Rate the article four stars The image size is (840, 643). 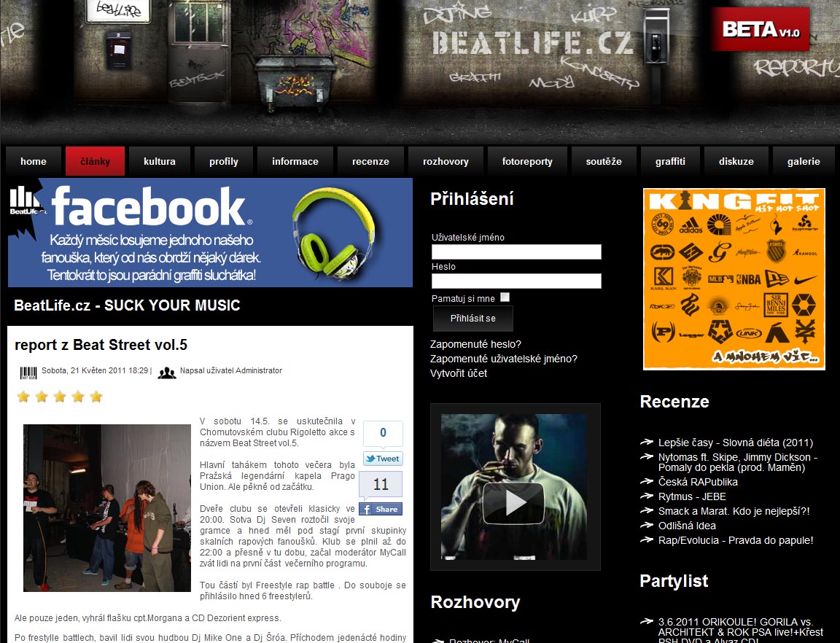(x=78, y=397)
